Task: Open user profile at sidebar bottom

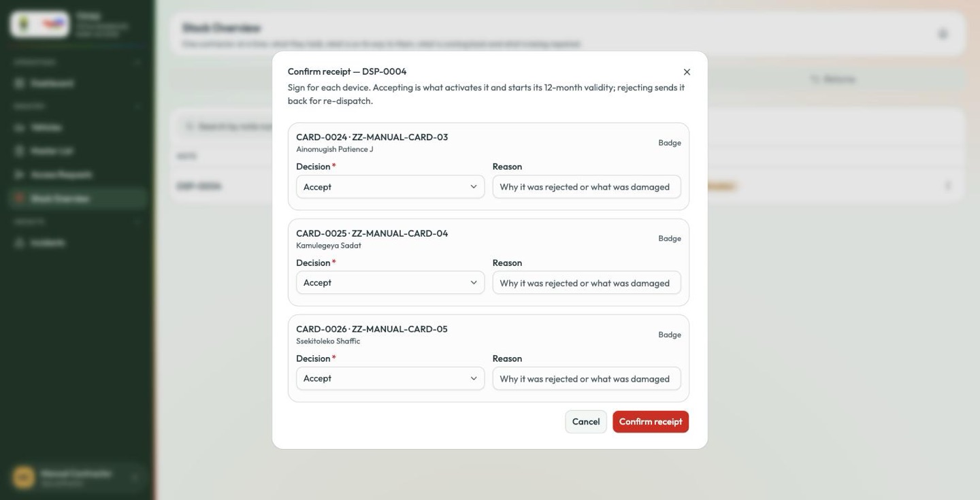Action: (76, 478)
